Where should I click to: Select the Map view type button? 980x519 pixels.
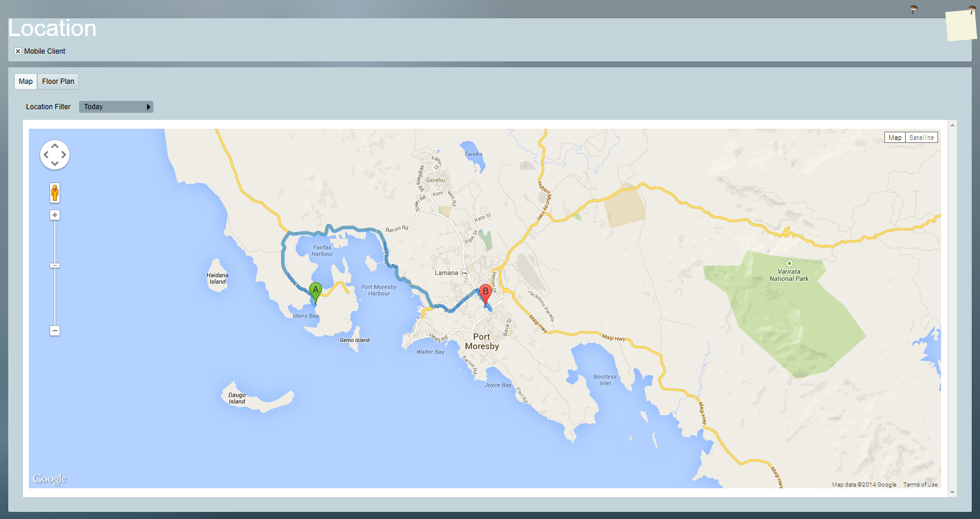click(x=895, y=138)
